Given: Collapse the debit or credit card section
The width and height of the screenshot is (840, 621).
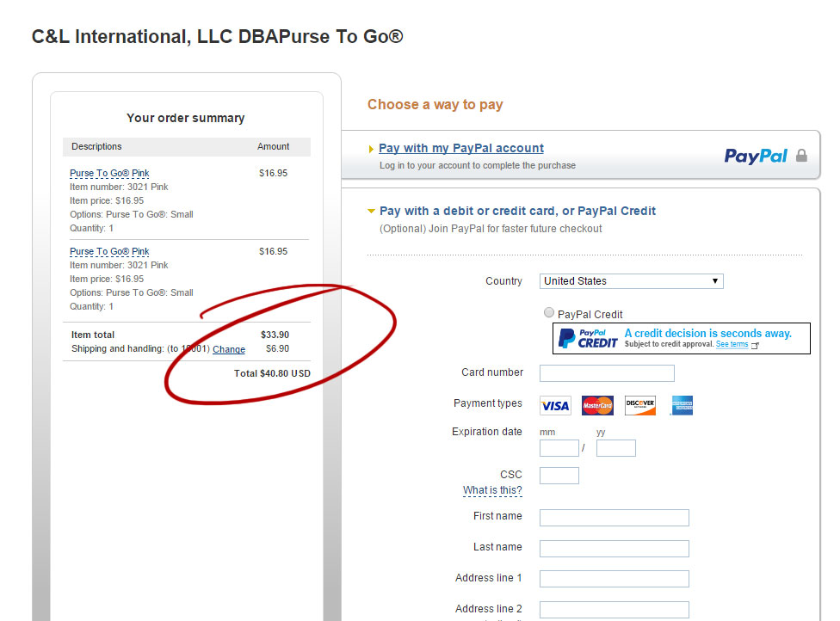Looking at the screenshot, I should (x=517, y=211).
